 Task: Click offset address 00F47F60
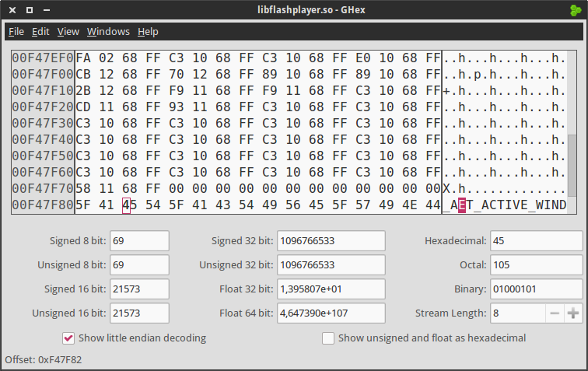point(43,172)
